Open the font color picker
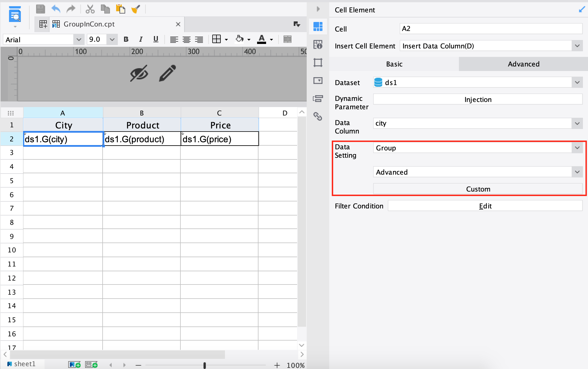Viewport: 588px width, 369px height. (271, 39)
